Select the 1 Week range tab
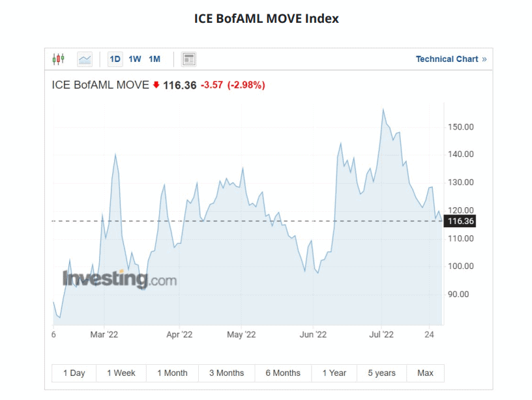The image size is (532, 400). pos(121,373)
